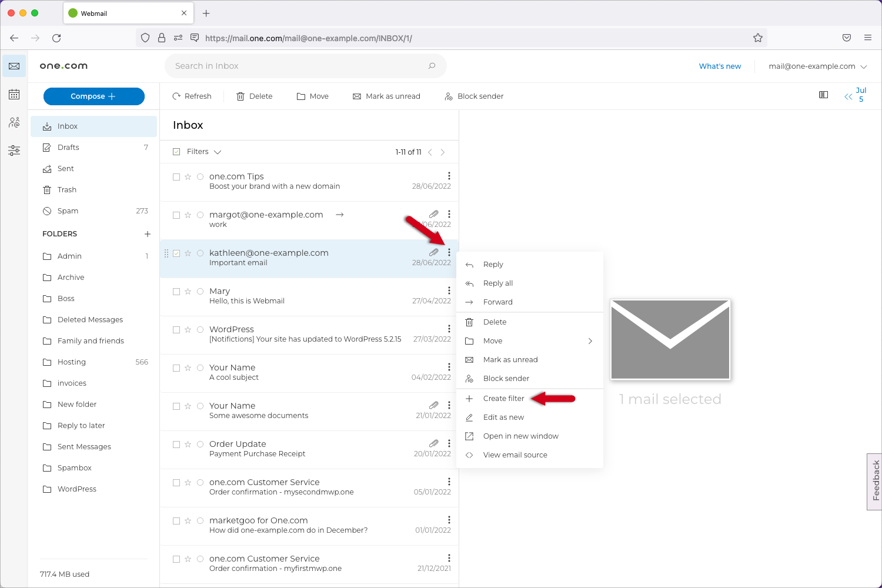Choose Create filter from context menu
The height and width of the screenshot is (588, 882).
tap(503, 399)
